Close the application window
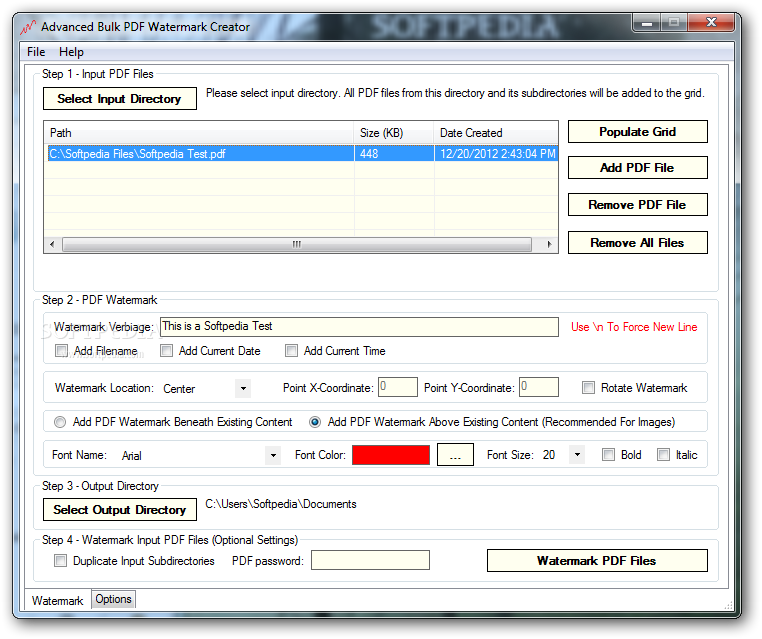 (711, 22)
